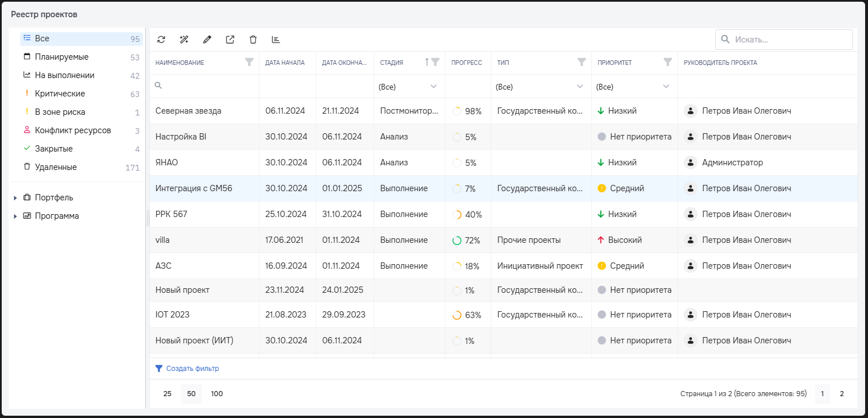Click the chart report icon in toolbar
Screen dimensions: 868x418
pyautogui.click(x=276, y=40)
